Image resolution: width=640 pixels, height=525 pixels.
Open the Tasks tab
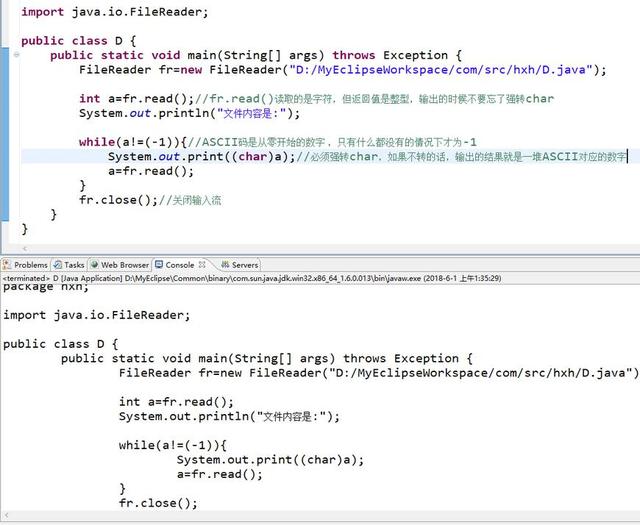[69, 265]
